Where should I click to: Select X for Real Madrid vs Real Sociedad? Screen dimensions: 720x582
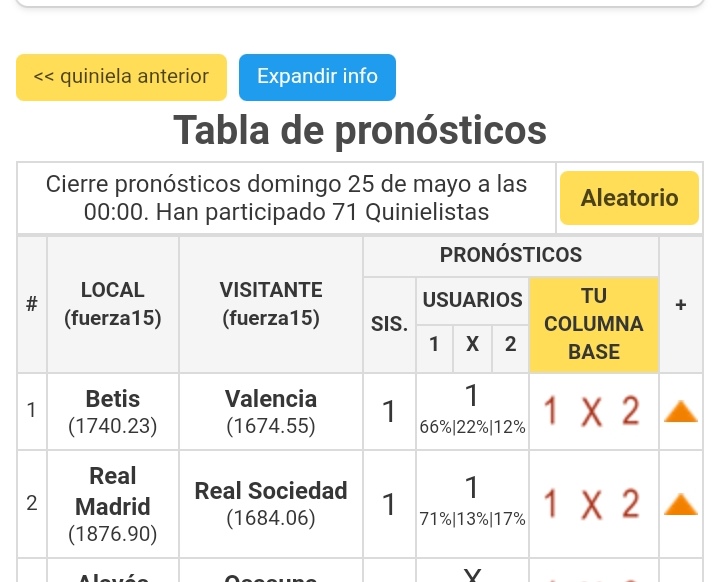click(x=591, y=504)
